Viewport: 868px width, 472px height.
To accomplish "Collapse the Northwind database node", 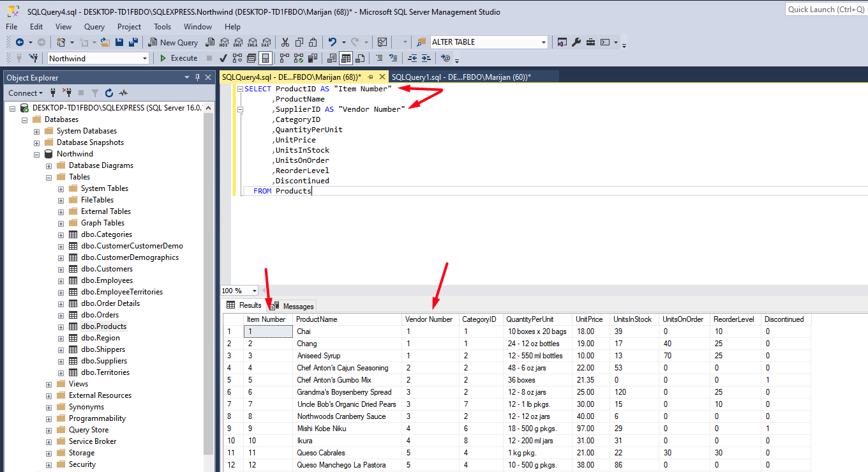I will pos(36,154).
